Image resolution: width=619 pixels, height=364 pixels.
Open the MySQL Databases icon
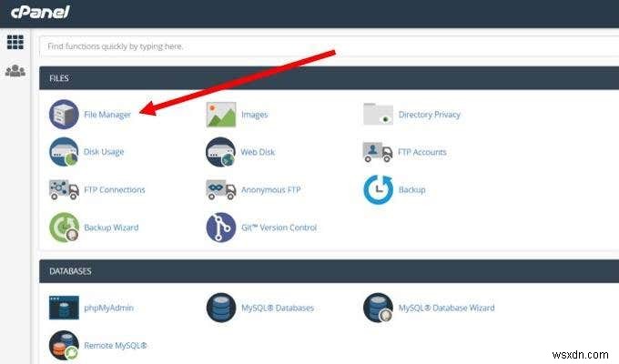coord(221,308)
